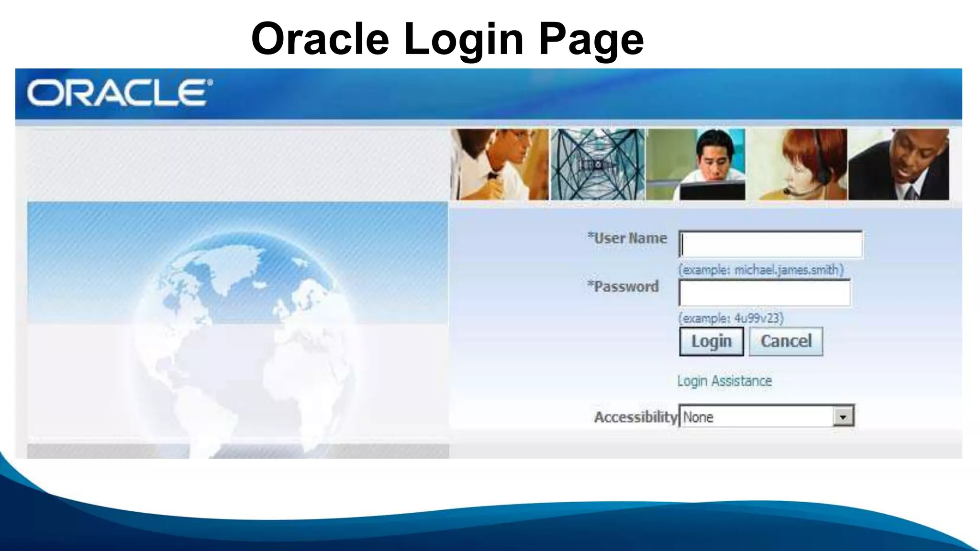
Task: Click the steel tower photo
Action: tap(598, 164)
